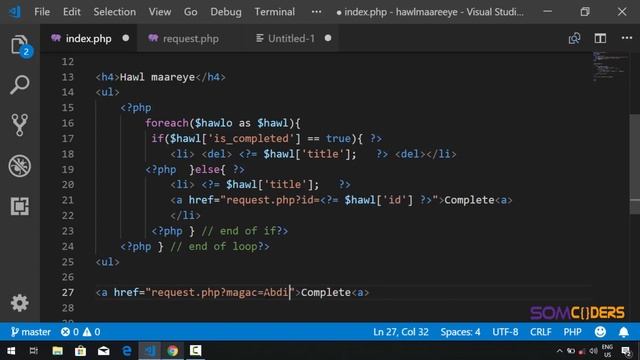Close index.php via its unsaved dot
The width and height of the screenshot is (640, 360).
click(126, 38)
